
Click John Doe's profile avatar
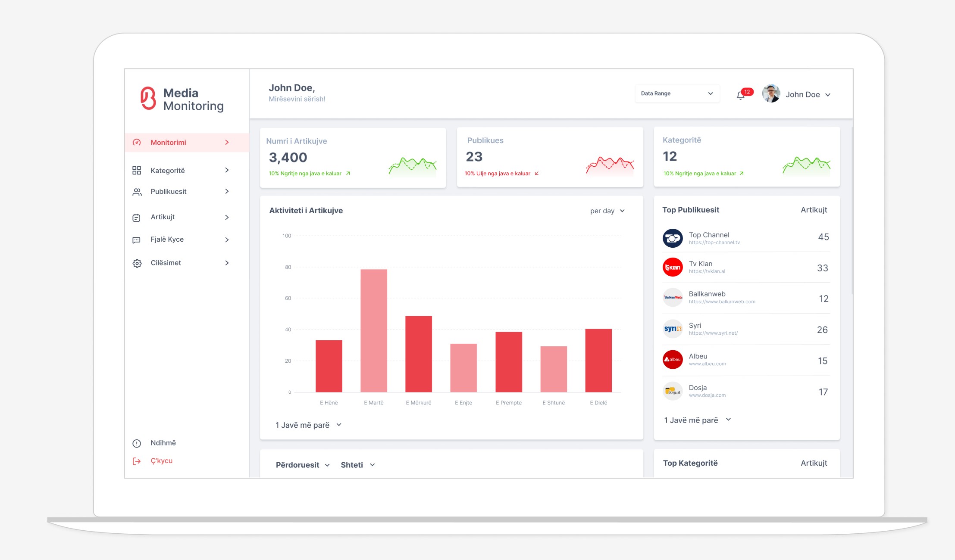pos(771,94)
